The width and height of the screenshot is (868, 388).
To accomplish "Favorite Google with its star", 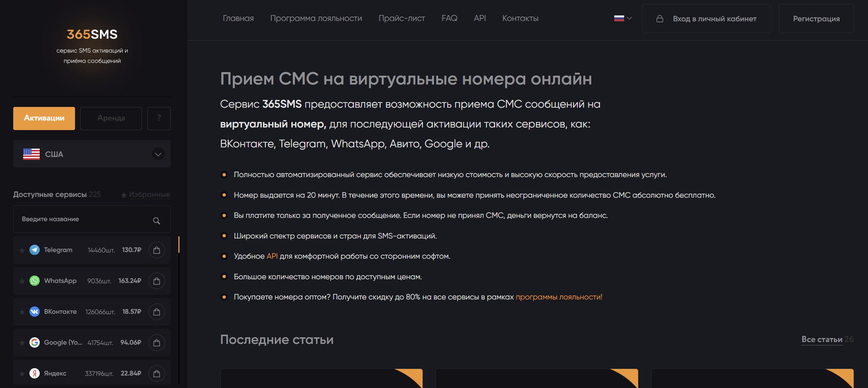I will pyautogui.click(x=22, y=343).
